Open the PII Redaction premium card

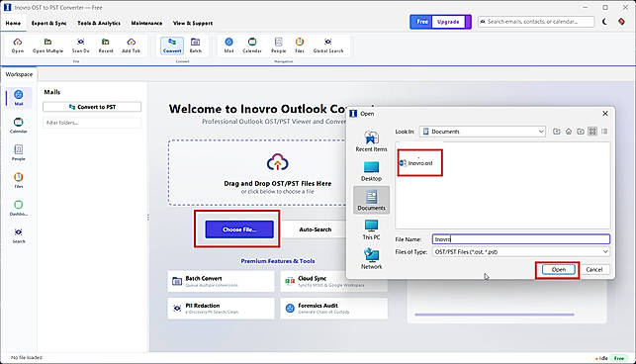[x=221, y=309]
